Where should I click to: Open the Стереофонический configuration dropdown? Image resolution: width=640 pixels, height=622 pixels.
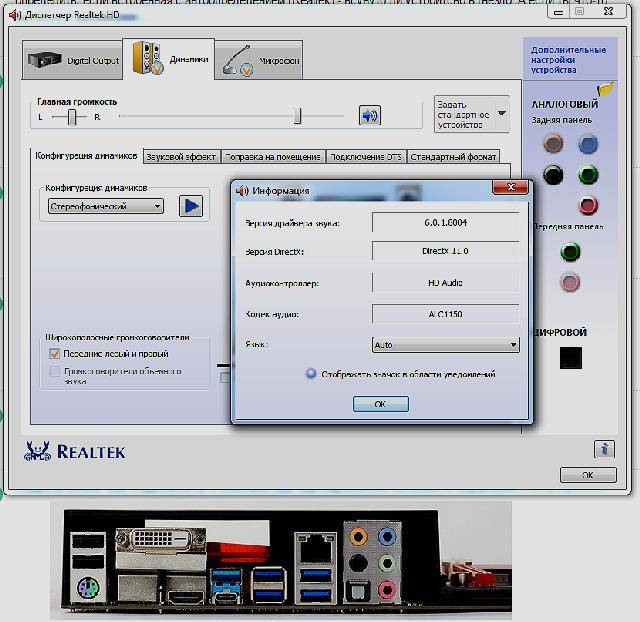pyautogui.click(x=106, y=207)
